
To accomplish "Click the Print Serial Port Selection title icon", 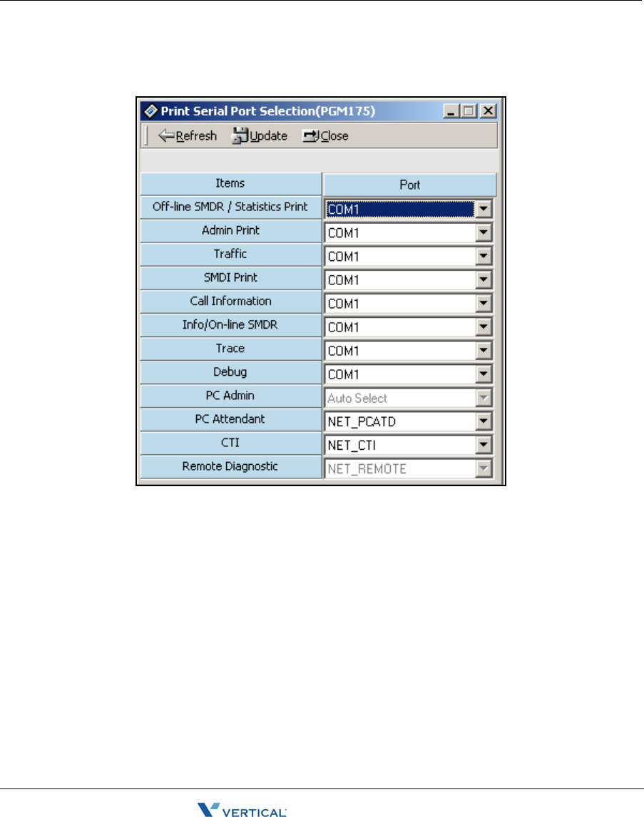I will pos(150,111).
